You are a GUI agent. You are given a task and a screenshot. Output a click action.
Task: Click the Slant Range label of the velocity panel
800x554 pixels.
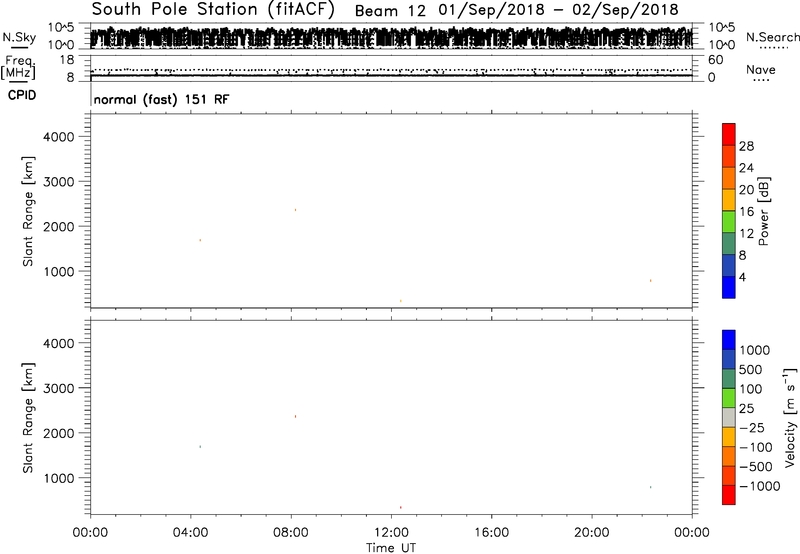pyautogui.click(x=29, y=418)
